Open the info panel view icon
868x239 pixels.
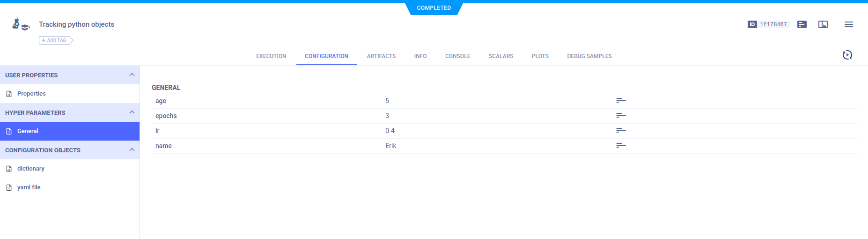tap(823, 24)
